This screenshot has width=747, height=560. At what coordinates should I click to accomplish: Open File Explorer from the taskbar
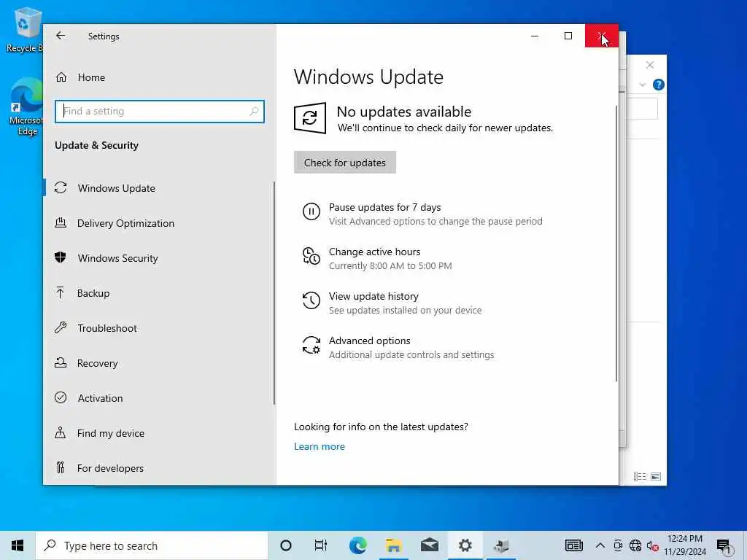click(x=393, y=545)
